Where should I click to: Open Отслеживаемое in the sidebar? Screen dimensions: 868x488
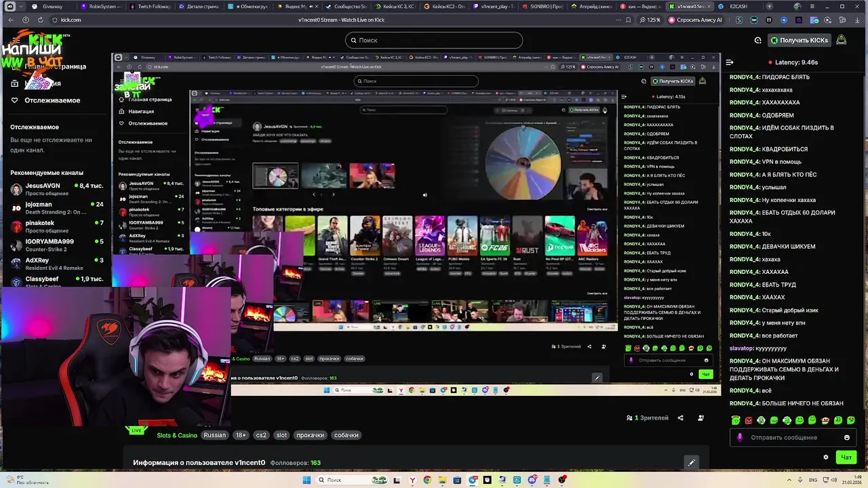[52, 100]
